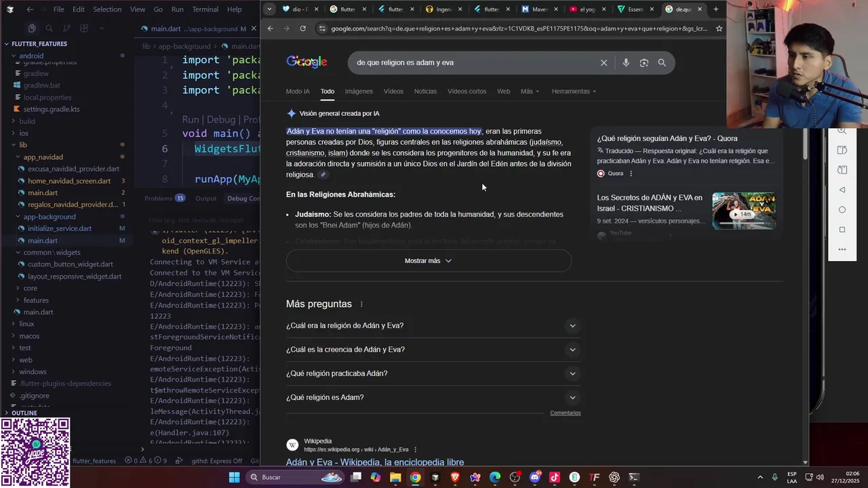Switch to the Modo IA tab
Screen dimensions: 868x488
pos(298,91)
